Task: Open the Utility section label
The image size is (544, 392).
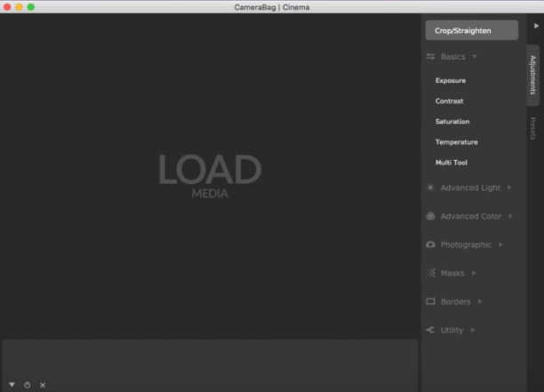Action: pos(452,331)
